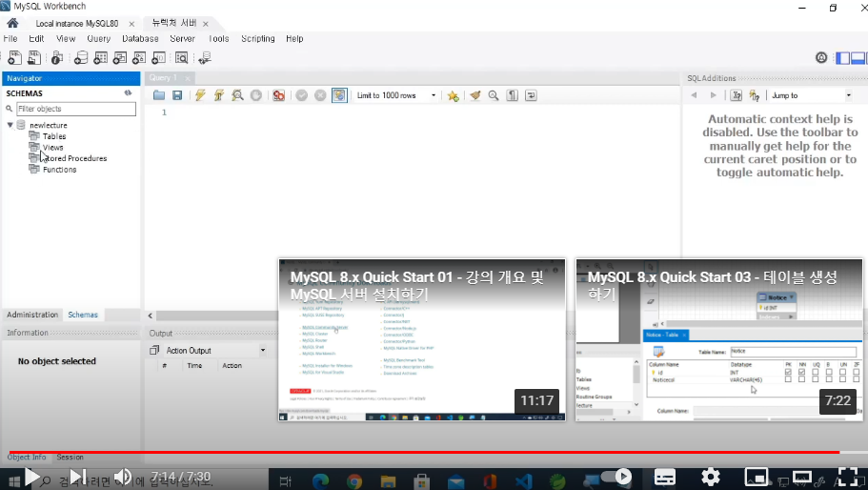Viewport: 868px width, 490px height.
Task: Open the Jump to dropdown
Action: (x=811, y=95)
